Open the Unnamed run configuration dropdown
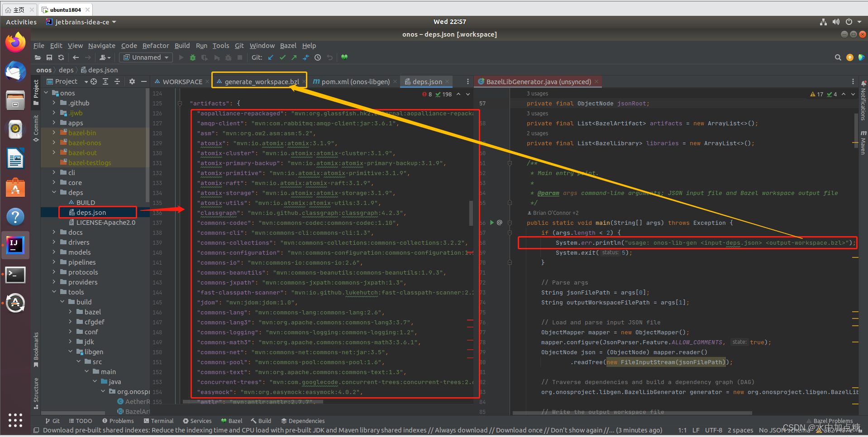868x437 pixels. pyautogui.click(x=146, y=57)
